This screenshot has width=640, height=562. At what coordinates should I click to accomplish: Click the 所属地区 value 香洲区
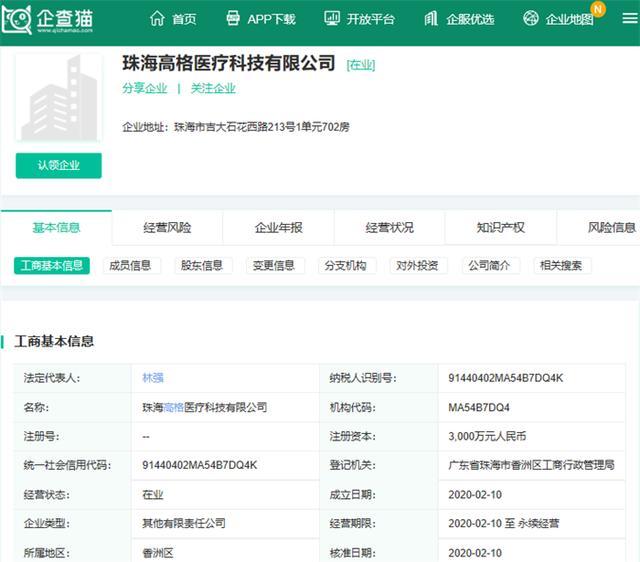click(x=158, y=553)
